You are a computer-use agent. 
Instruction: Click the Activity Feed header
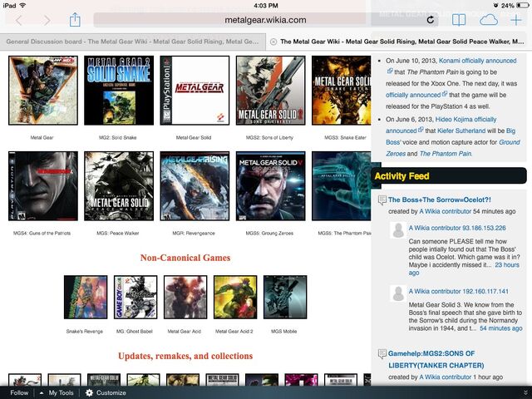[x=449, y=176]
